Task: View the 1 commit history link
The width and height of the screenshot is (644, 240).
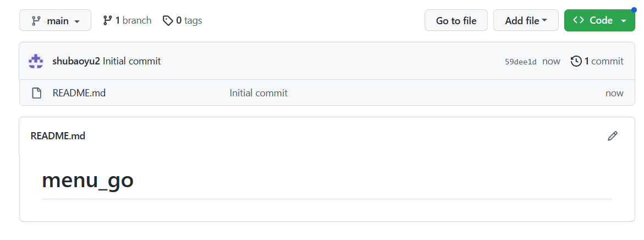Action: click(x=603, y=61)
